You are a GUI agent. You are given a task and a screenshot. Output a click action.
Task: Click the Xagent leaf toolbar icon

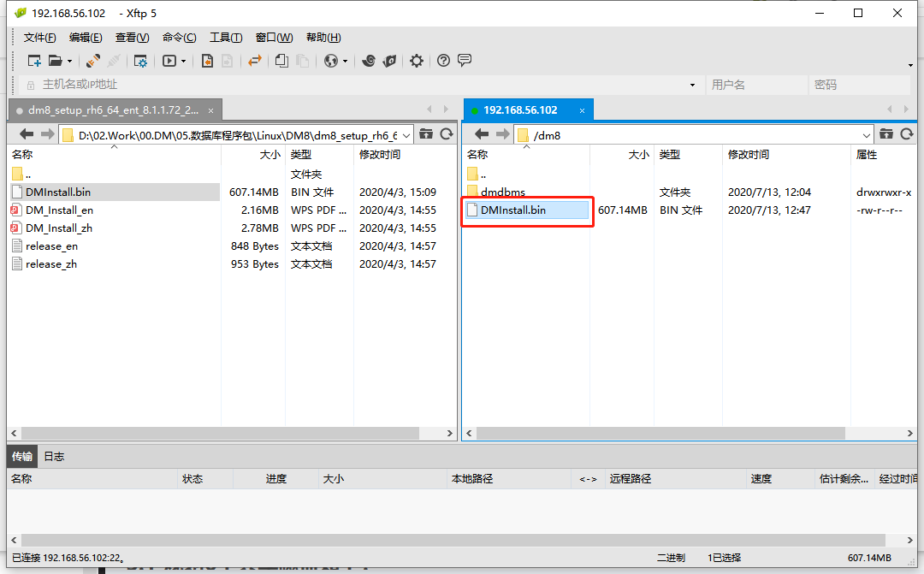tap(389, 61)
